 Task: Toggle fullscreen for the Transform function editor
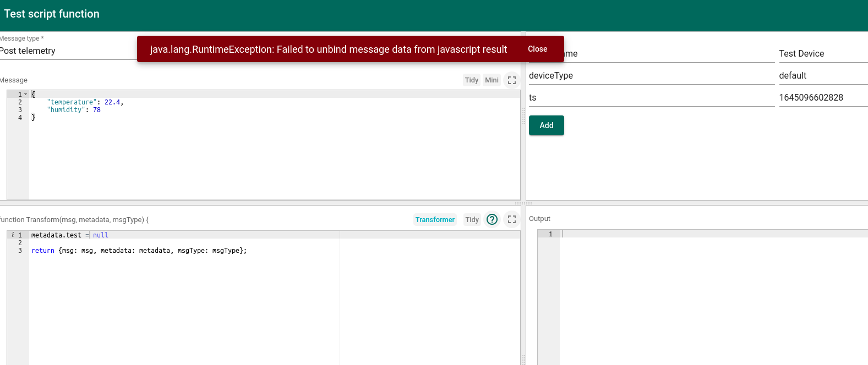click(x=512, y=220)
